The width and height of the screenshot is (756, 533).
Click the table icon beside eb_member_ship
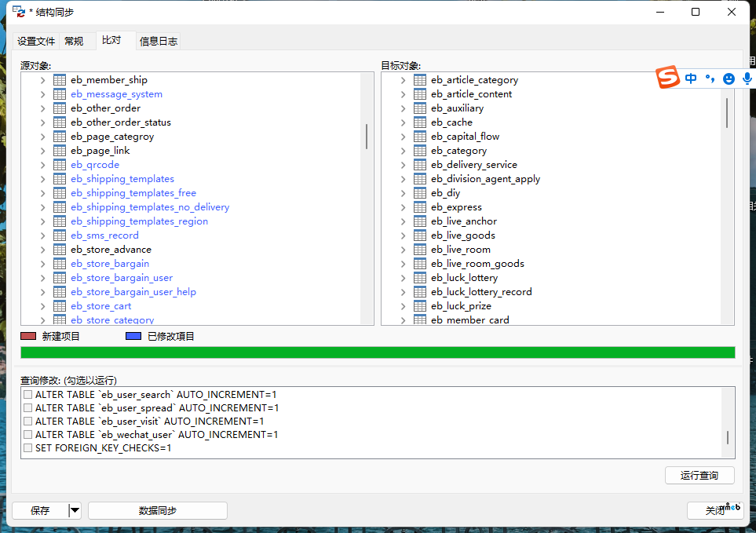60,80
